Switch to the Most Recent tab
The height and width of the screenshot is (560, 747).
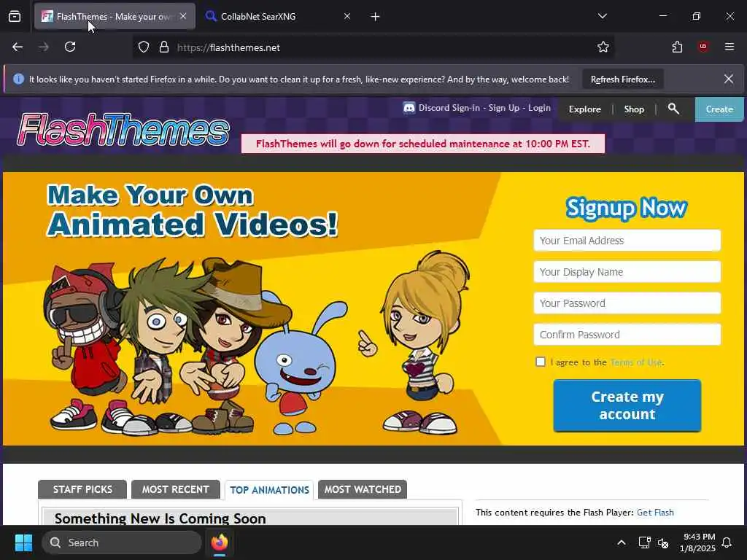coord(175,489)
